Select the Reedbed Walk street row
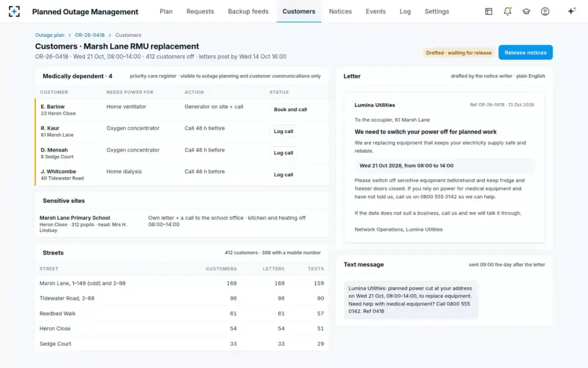The height and width of the screenshot is (368, 588). coord(182,314)
